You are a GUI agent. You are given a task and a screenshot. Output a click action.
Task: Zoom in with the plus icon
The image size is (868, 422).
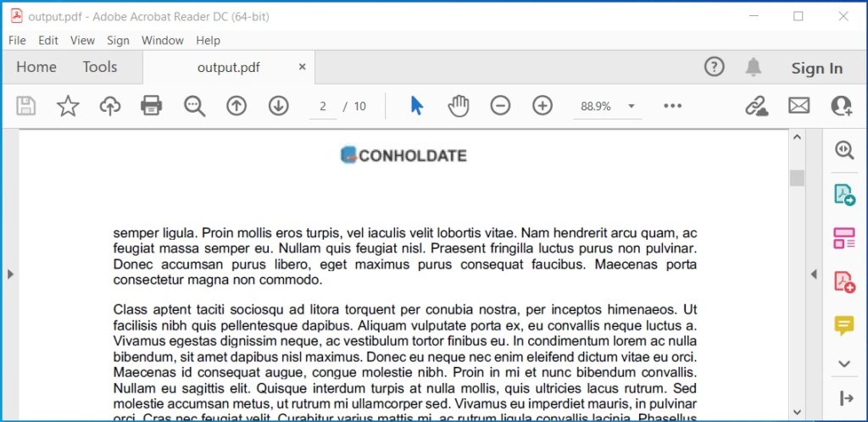click(542, 106)
